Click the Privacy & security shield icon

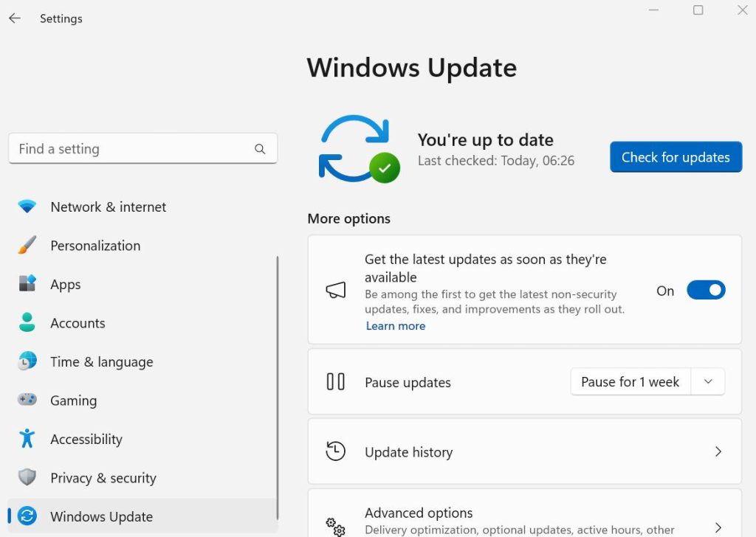(27, 477)
